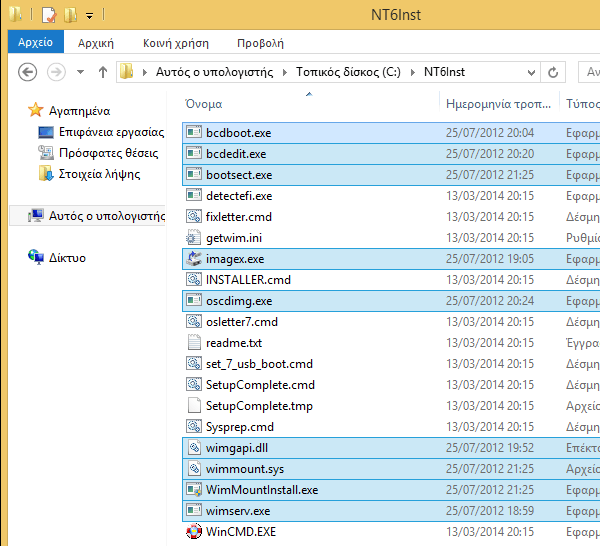Viewport: 600px width, 546px height.
Task: Select the file name readme.txt
Action: point(234,343)
